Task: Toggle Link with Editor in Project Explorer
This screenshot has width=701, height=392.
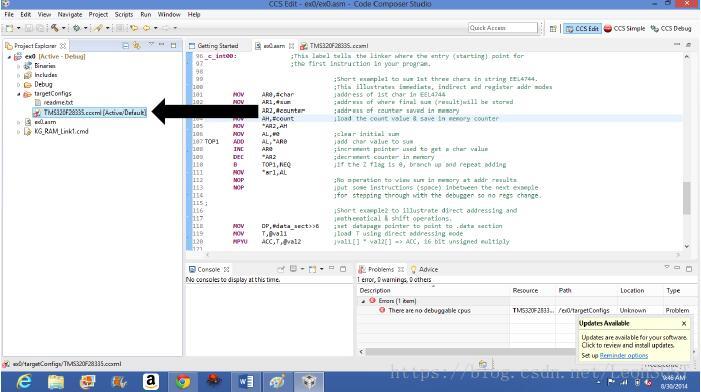Action: click(x=137, y=46)
